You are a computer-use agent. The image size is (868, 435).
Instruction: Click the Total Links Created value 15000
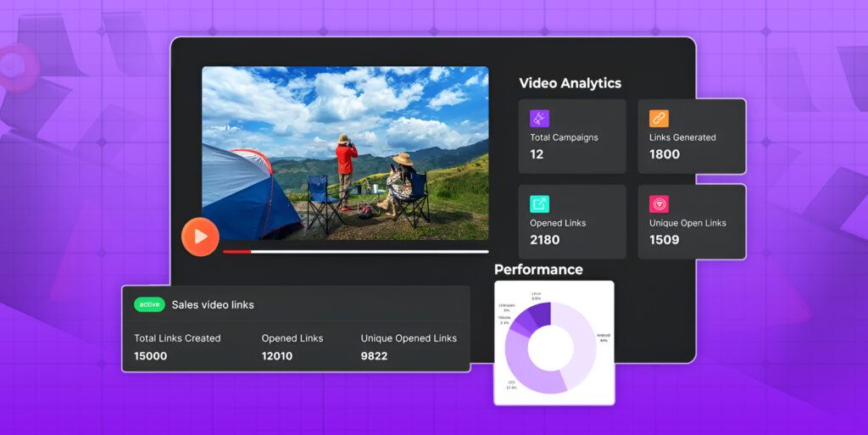coord(151,356)
